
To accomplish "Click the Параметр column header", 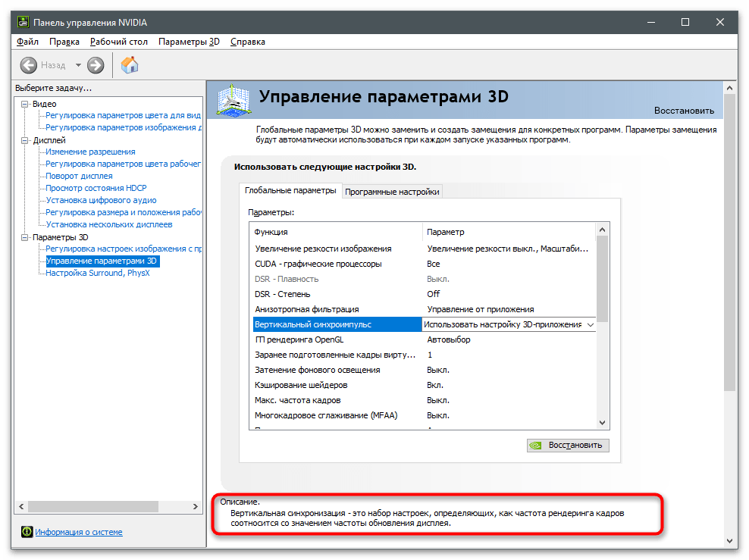I will click(509, 232).
